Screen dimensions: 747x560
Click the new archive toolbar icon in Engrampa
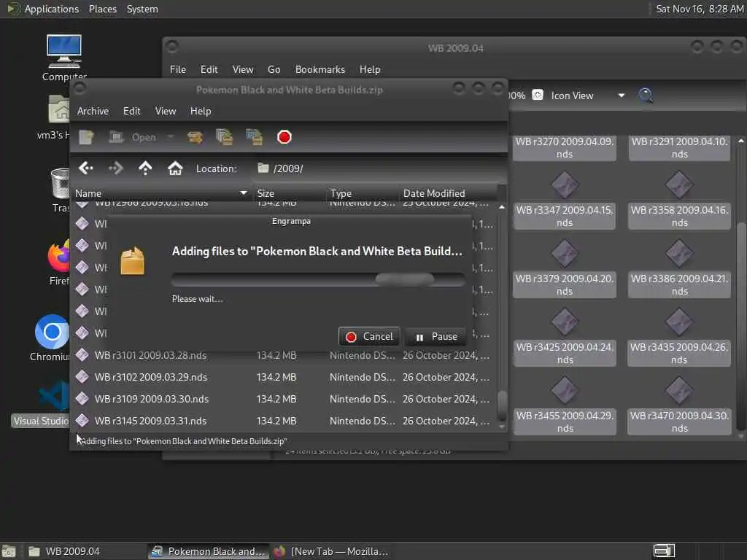coord(86,137)
